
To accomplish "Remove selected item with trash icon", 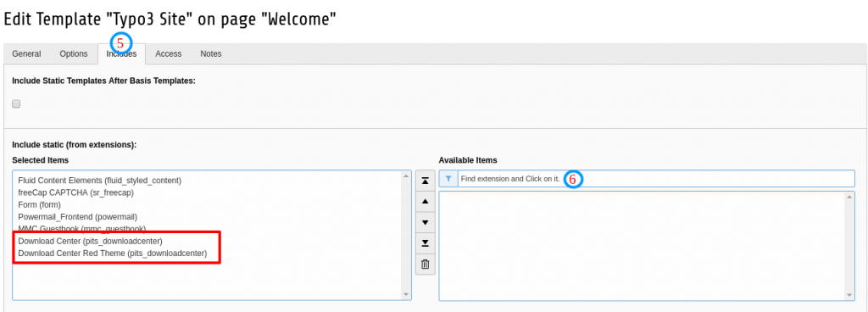I will pos(425,264).
